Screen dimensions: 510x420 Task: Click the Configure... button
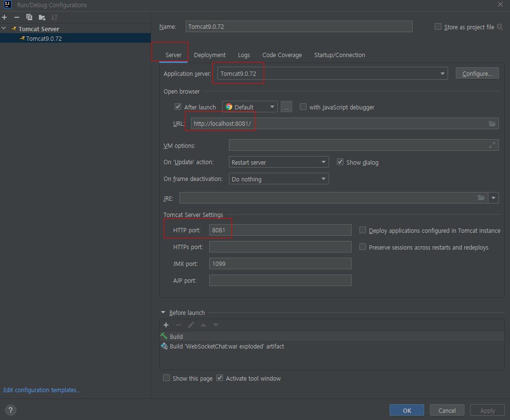pyautogui.click(x=477, y=73)
